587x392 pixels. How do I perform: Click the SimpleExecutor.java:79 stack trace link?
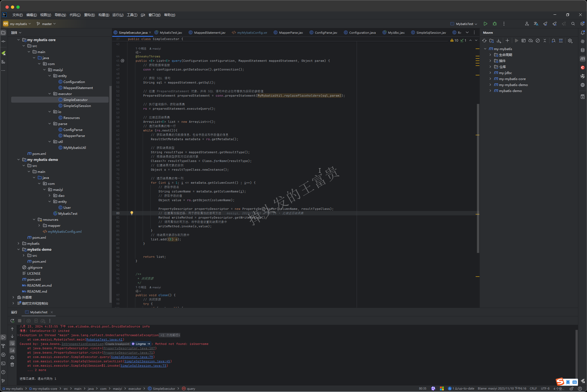[x=132, y=357]
